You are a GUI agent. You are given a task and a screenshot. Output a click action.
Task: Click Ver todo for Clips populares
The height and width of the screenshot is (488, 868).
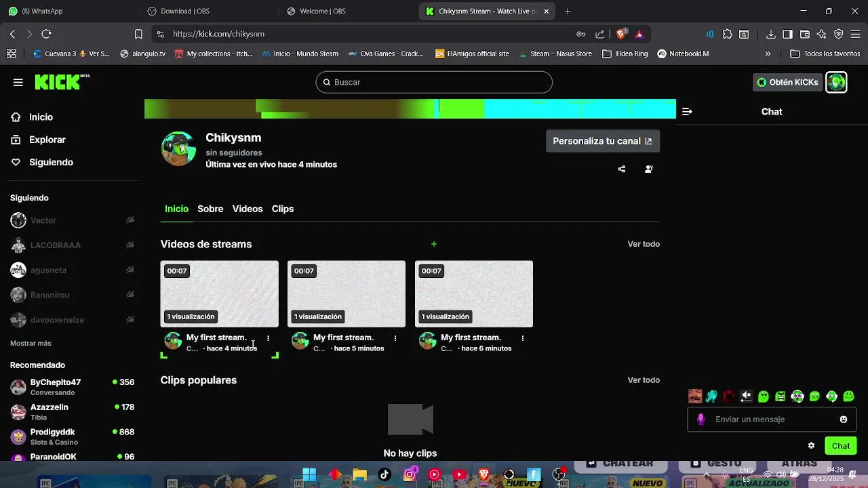click(x=644, y=380)
